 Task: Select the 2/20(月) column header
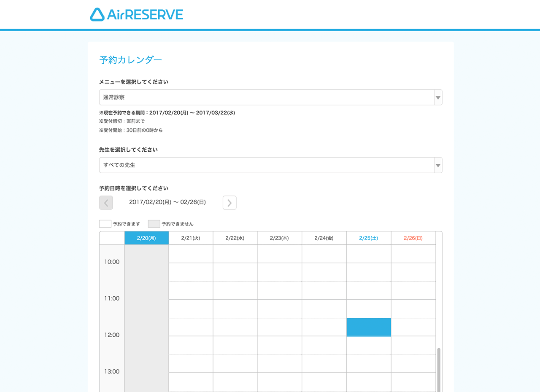tap(146, 238)
